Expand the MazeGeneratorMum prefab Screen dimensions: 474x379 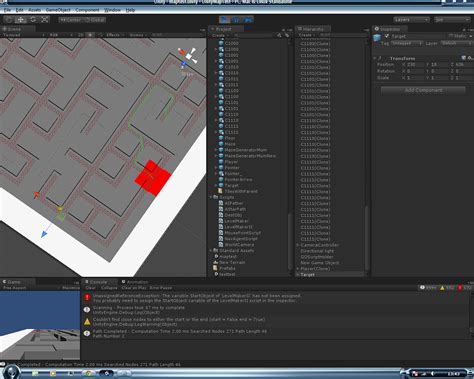click(216, 150)
